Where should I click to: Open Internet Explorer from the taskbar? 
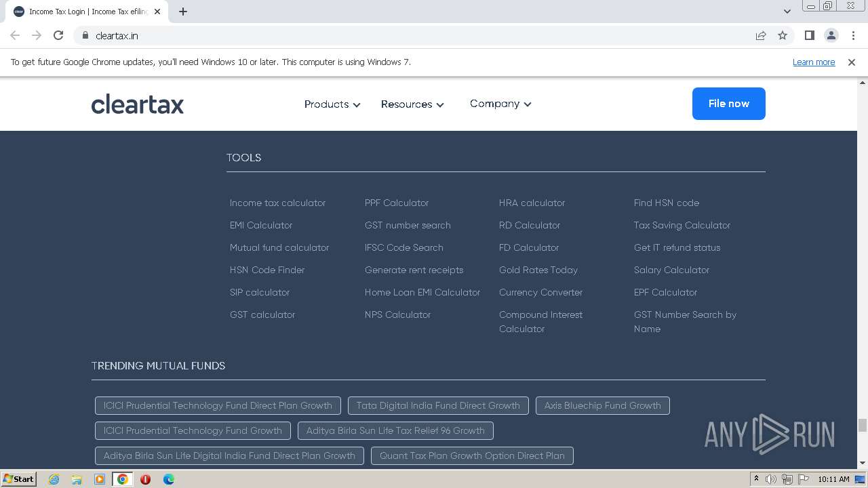pyautogui.click(x=54, y=479)
